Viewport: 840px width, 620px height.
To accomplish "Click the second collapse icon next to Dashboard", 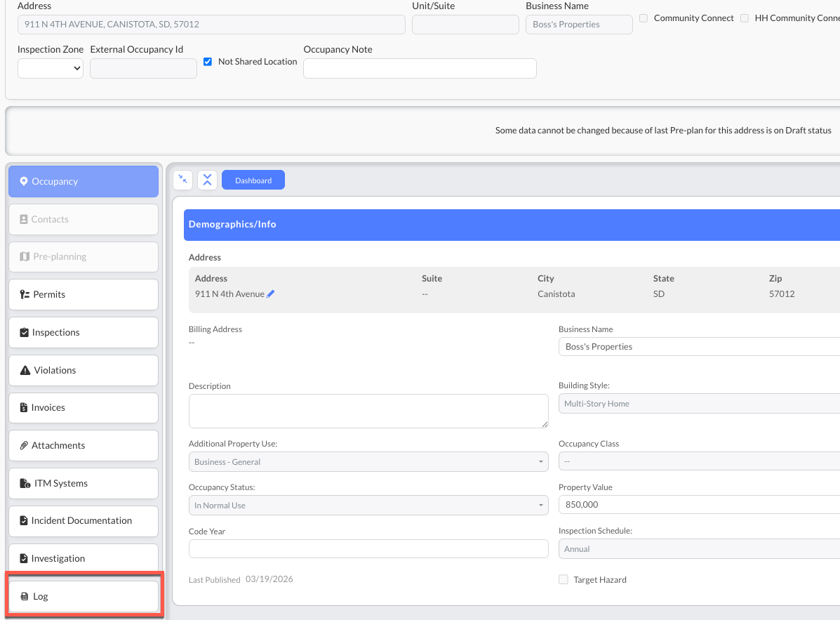I will click(x=207, y=180).
